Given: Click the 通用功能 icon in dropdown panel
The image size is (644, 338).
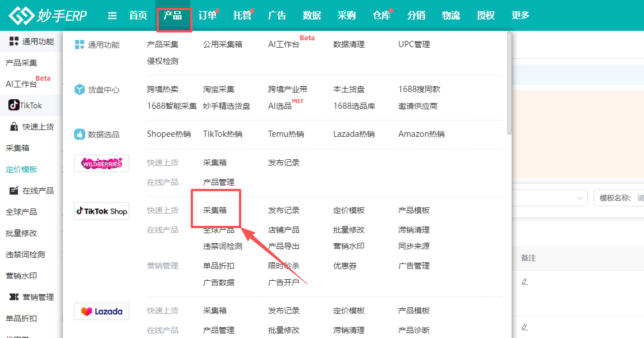Looking at the screenshot, I should [79, 44].
